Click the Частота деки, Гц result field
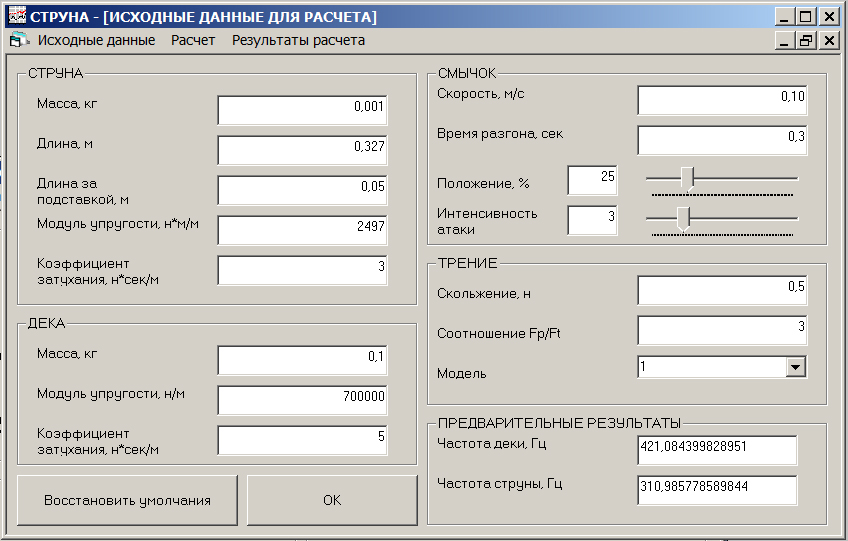The height and width of the screenshot is (541, 848). coord(716,450)
